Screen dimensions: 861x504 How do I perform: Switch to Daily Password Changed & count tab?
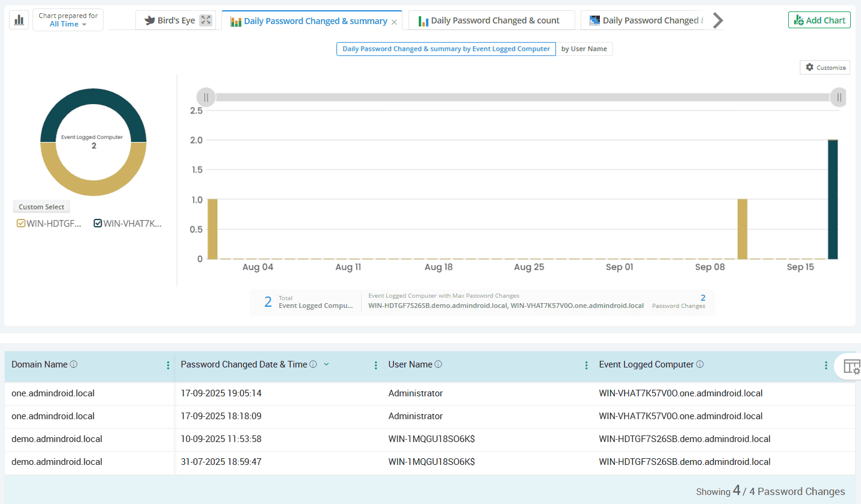pyautogui.click(x=495, y=20)
